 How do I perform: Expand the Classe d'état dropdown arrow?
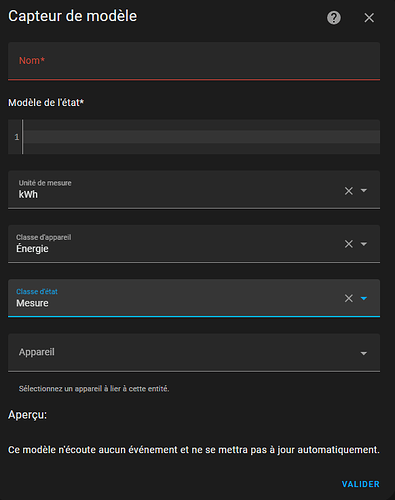point(364,298)
